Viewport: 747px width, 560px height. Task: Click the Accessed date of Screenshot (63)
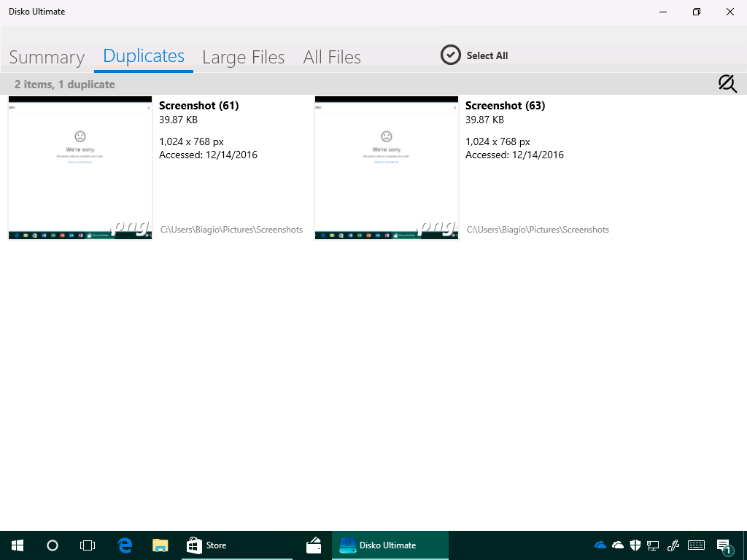514,155
